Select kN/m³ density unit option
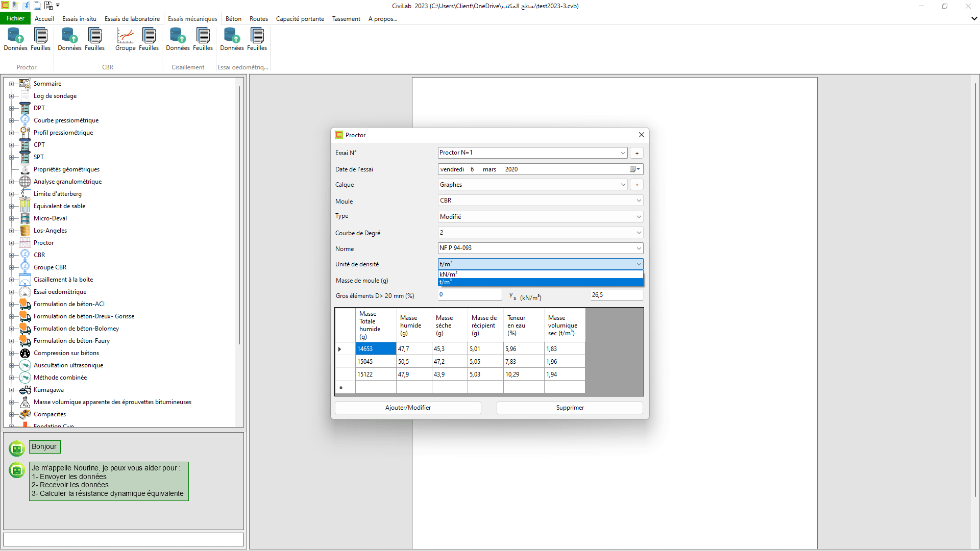 tap(541, 274)
